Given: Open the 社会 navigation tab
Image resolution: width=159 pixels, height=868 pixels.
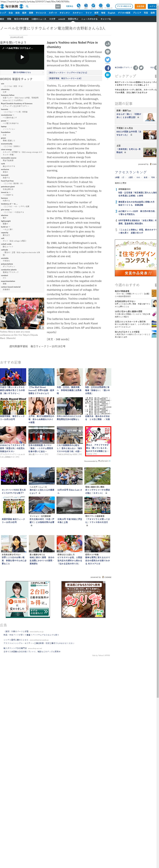Looking at the screenshot, I should click(11, 13).
